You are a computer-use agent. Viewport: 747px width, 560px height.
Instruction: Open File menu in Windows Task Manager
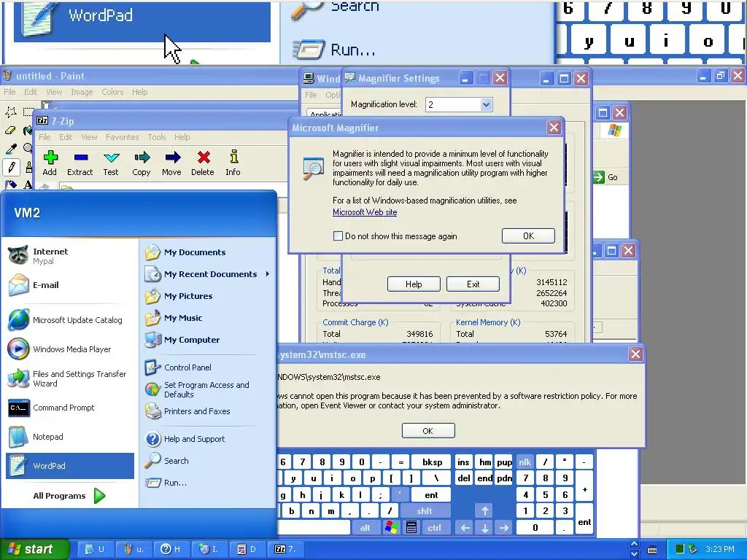pyautogui.click(x=311, y=95)
